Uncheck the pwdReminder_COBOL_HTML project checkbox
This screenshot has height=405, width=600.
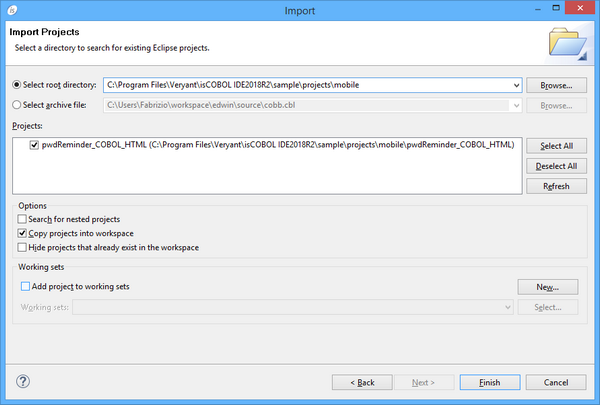click(35, 145)
